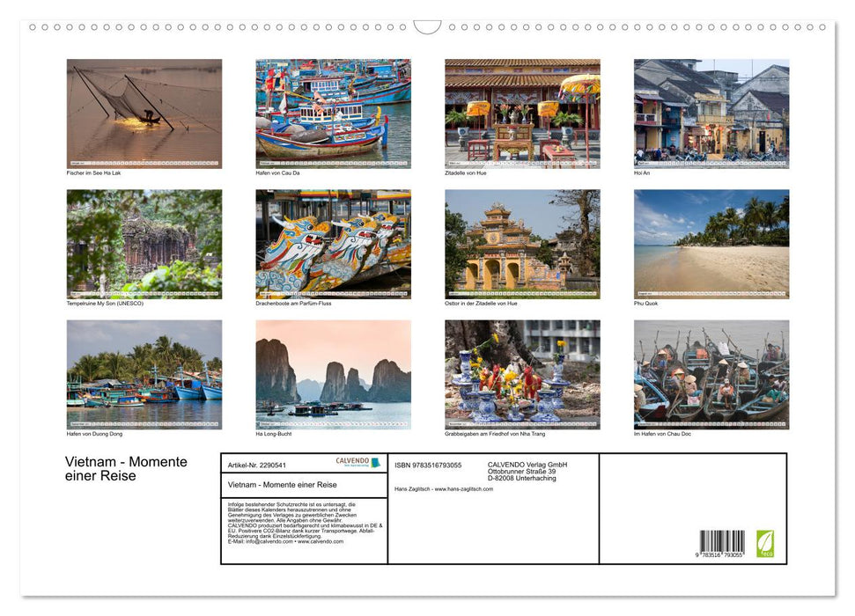This screenshot has height=616, width=855.
Task: Click caption 'Hafen von Duong Dong'
Action: [x=94, y=434]
